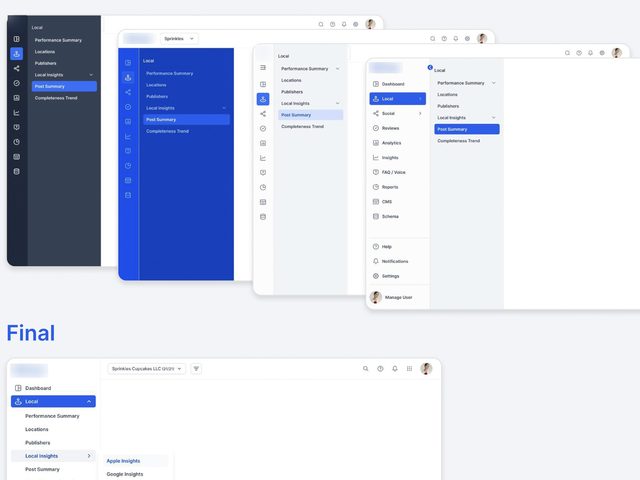The width and height of the screenshot is (640, 480).
Task: Click the help icon in the Final mockup header
Action: coord(380,369)
